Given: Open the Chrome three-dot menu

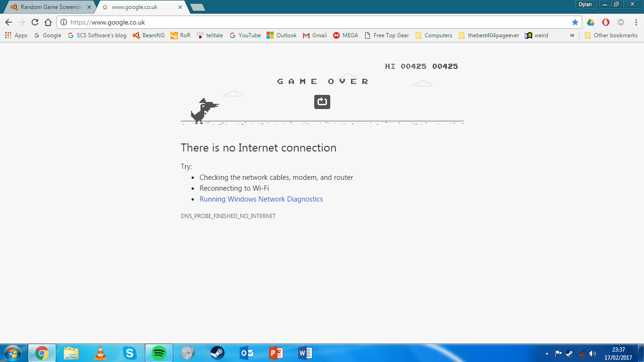Looking at the screenshot, I should click(636, 22).
